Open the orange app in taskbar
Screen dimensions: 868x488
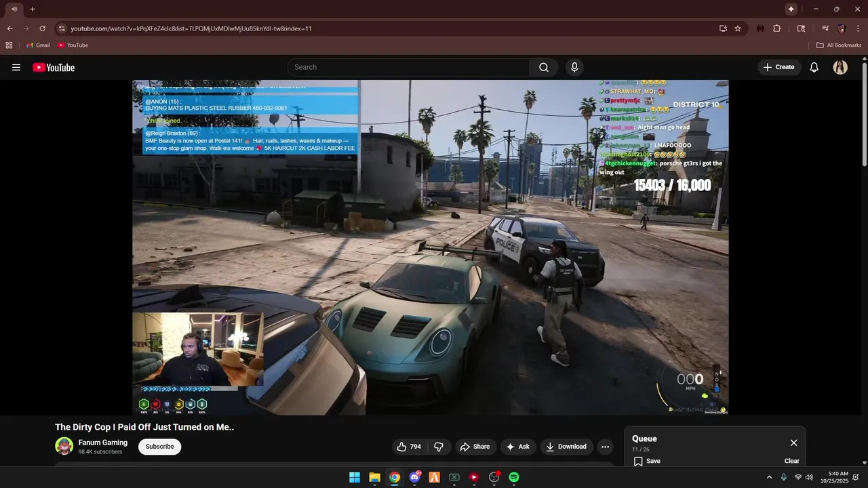tap(435, 477)
